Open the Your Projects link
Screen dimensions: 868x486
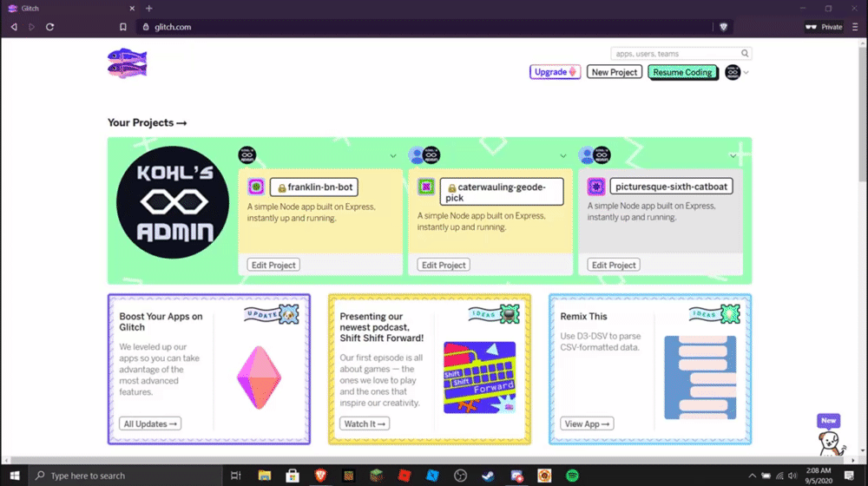pos(147,123)
